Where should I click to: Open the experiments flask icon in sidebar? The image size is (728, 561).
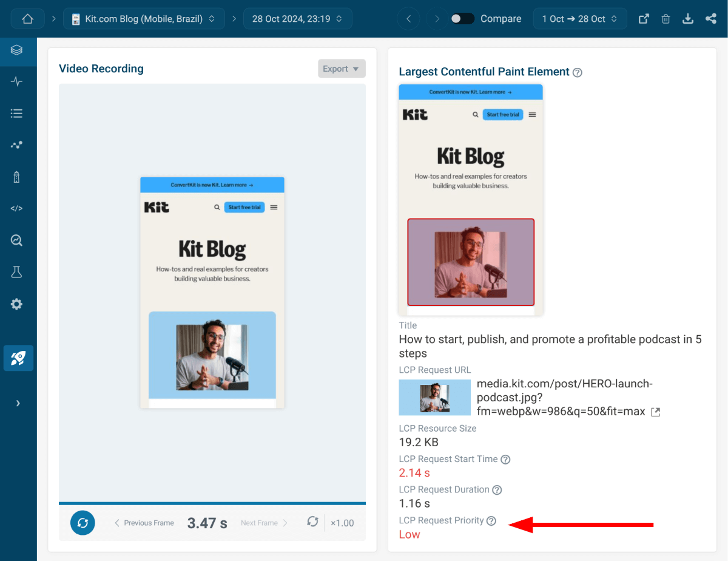point(16,272)
